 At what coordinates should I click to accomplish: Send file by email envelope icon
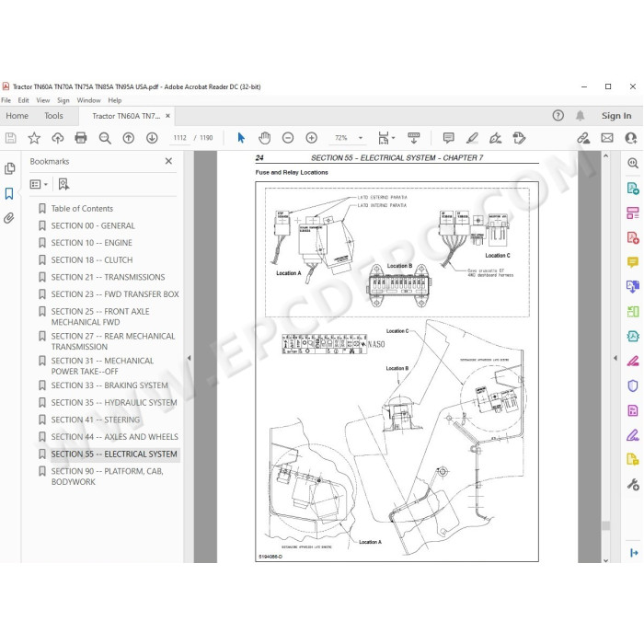tap(607, 138)
